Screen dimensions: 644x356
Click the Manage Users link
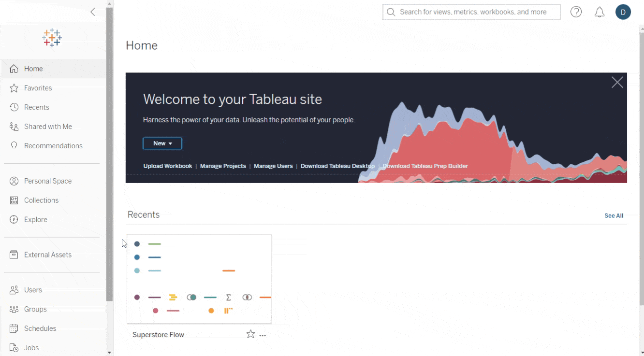[273, 166]
